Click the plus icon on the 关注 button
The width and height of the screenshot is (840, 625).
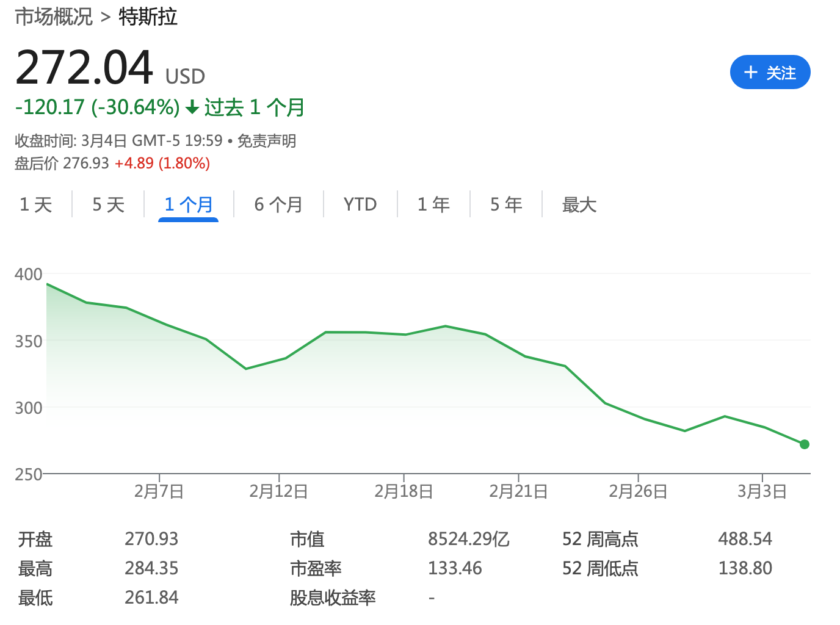point(750,72)
